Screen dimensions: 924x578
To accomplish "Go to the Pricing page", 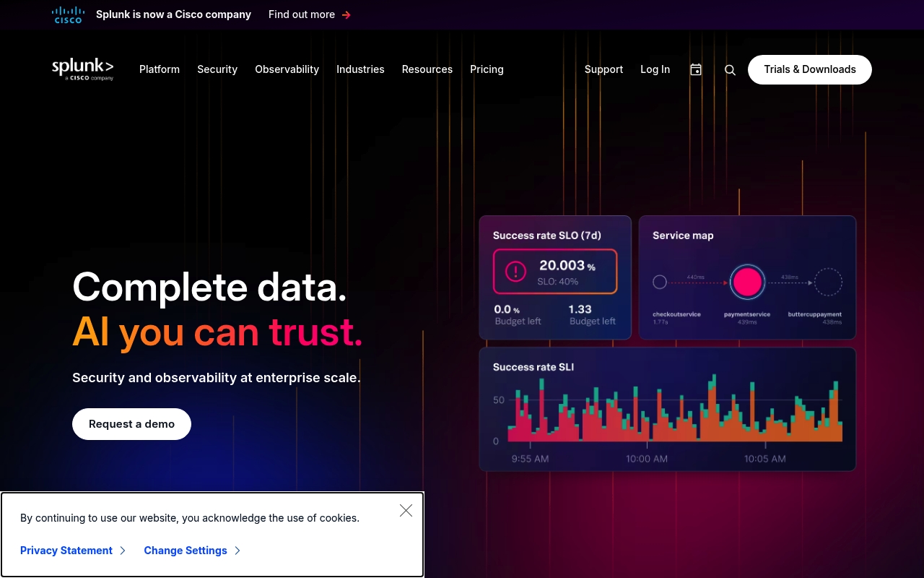I will pos(487,69).
